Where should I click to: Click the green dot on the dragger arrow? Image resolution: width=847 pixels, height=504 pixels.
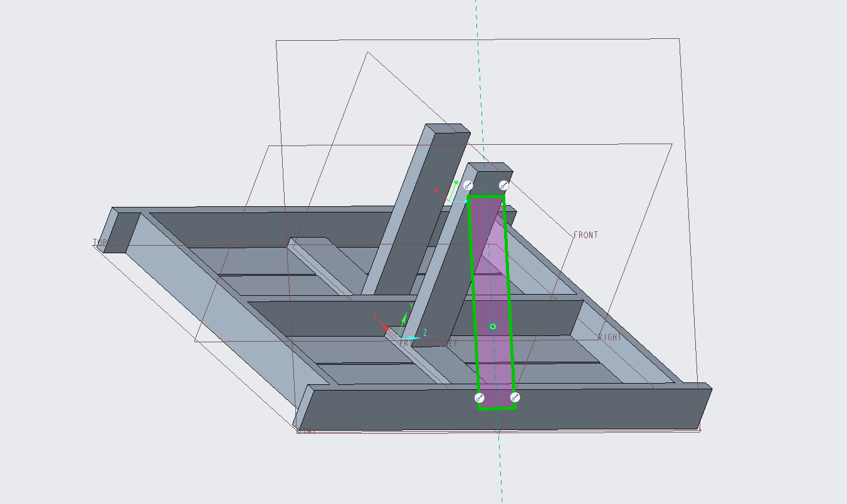point(456,183)
